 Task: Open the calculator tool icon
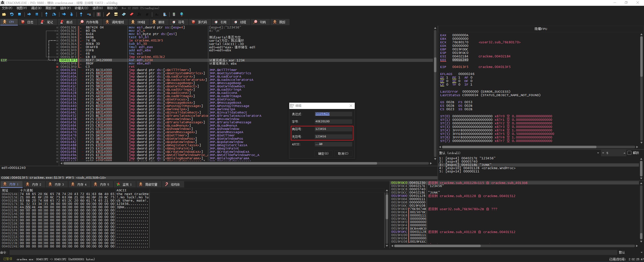tap(174, 14)
